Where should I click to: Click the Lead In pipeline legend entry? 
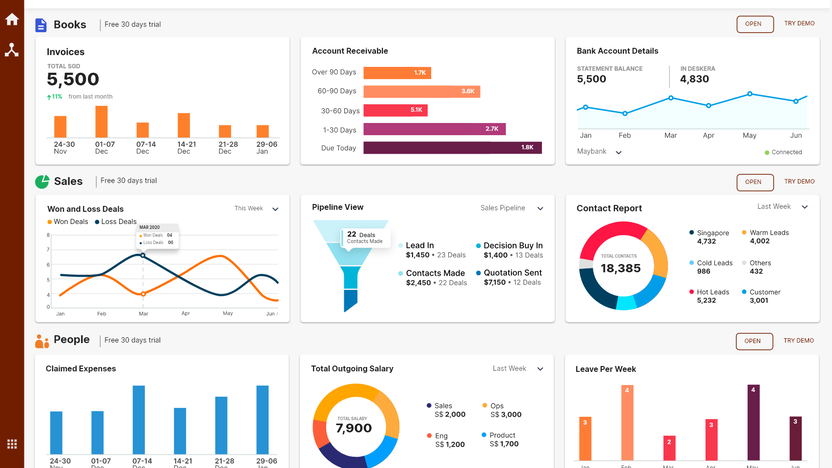coord(432,250)
